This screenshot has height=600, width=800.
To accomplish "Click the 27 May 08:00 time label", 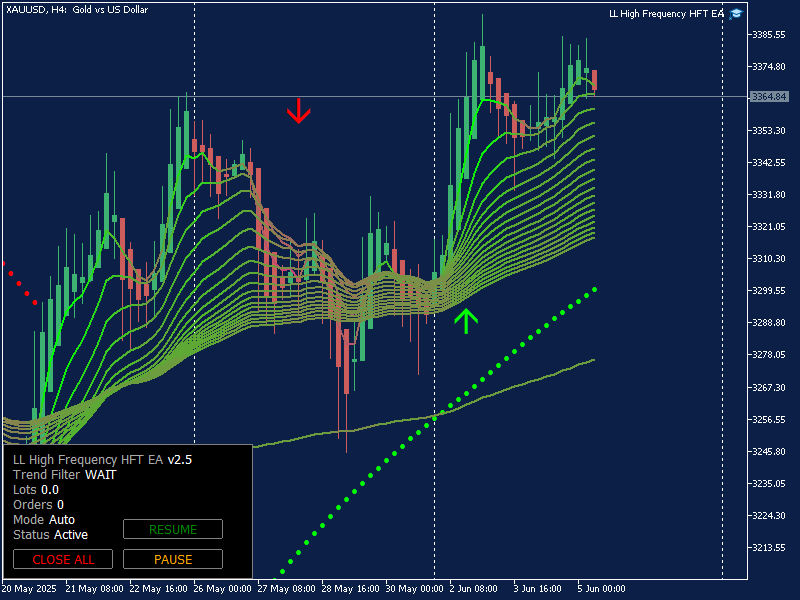I will click(x=286, y=589).
